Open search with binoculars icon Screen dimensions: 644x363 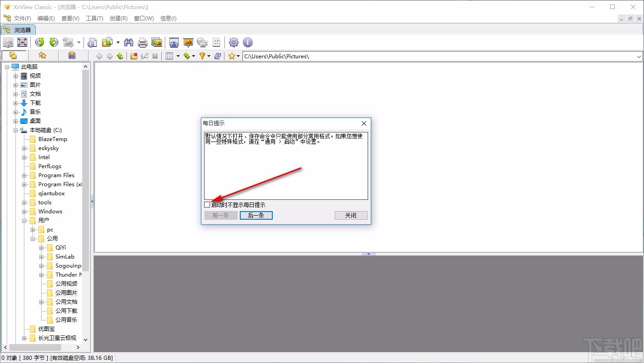coord(129,42)
